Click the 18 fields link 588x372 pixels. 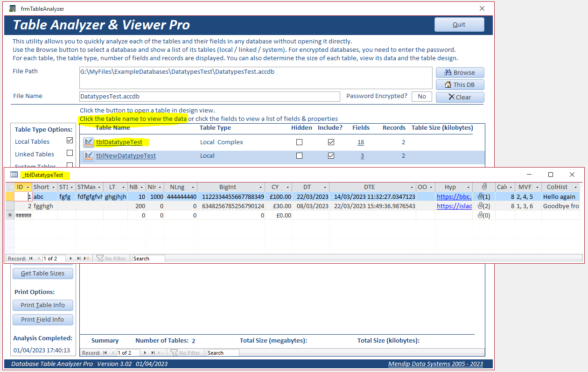[361, 142]
